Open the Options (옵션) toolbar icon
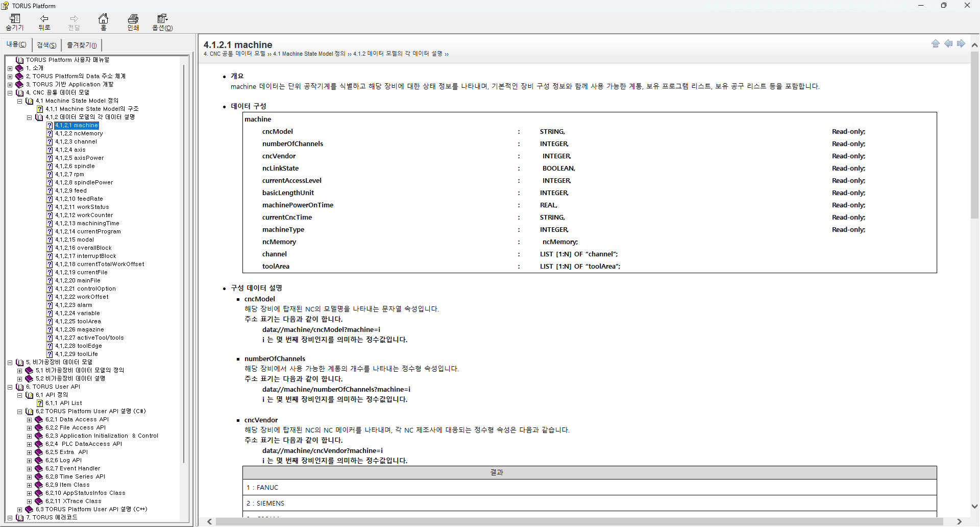Image resolution: width=980 pixels, height=527 pixels. (x=162, y=22)
